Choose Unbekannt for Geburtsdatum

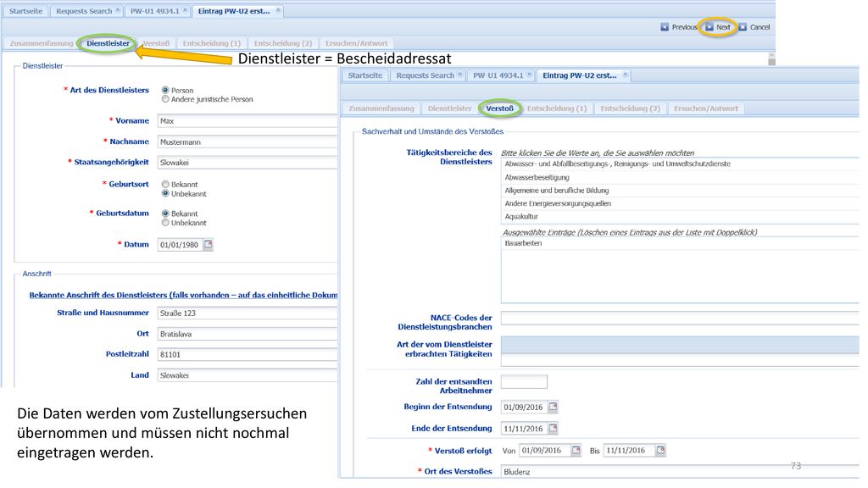pos(165,223)
